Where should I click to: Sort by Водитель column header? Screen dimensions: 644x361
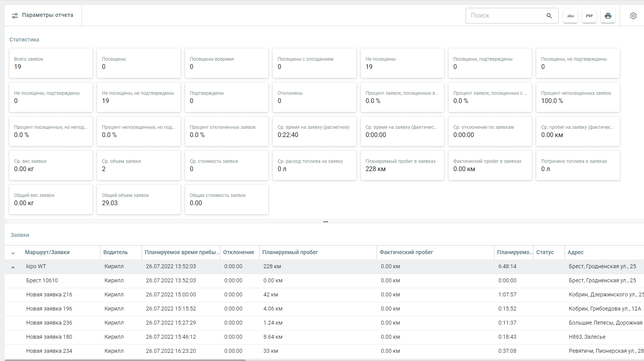pos(115,253)
